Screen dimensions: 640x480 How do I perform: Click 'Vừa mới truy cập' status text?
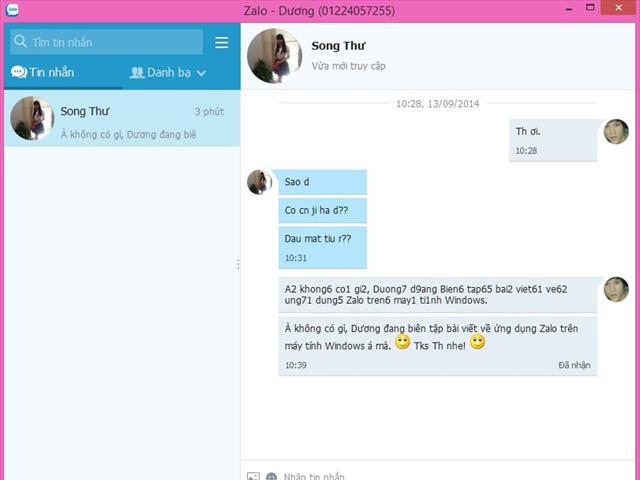(349, 66)
